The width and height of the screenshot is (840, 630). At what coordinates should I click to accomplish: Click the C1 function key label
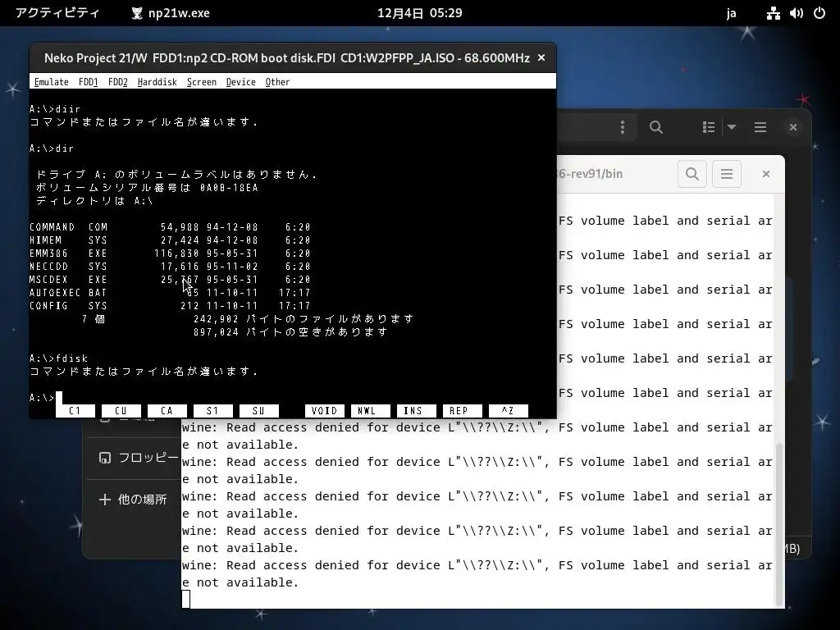click(75, 411)
